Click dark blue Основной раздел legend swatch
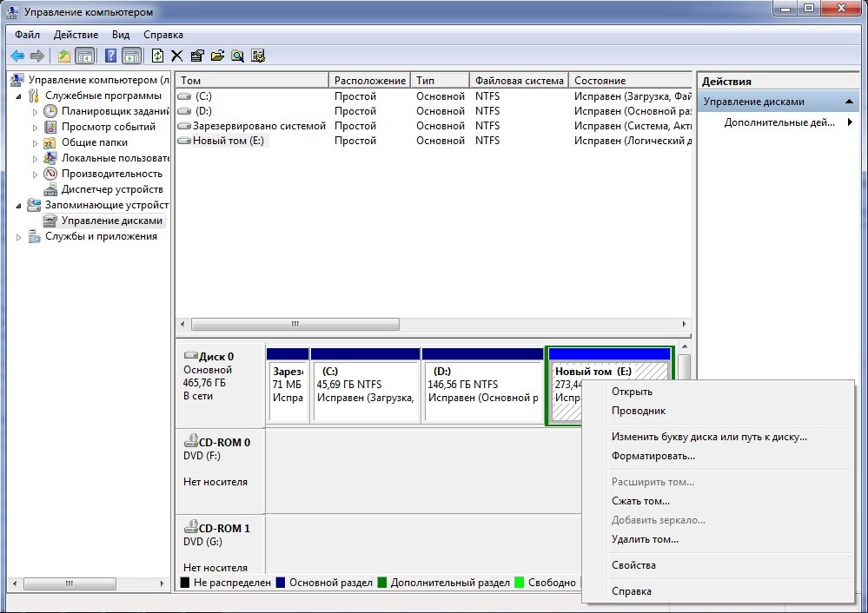 click(x=281, y=583)
